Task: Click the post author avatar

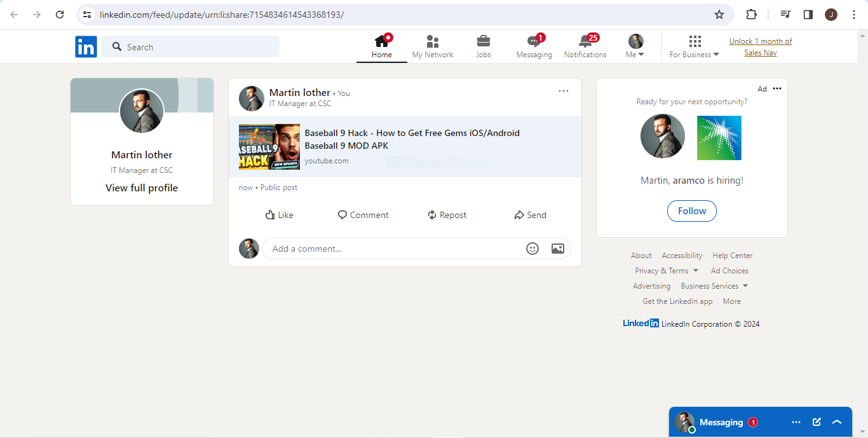Action: 252,99
